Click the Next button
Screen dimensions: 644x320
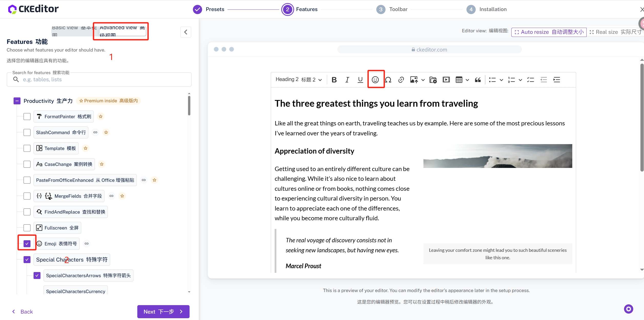[x=163, y=312]
